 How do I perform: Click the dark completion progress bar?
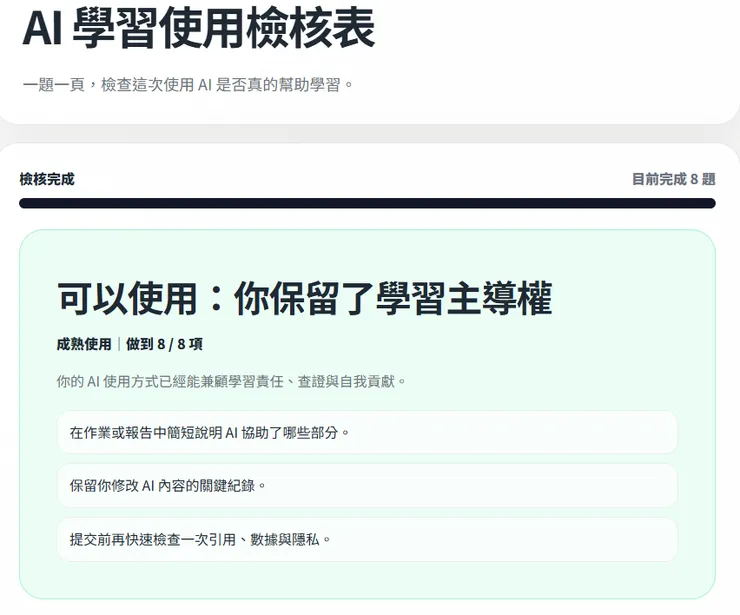tap(367, 203)
